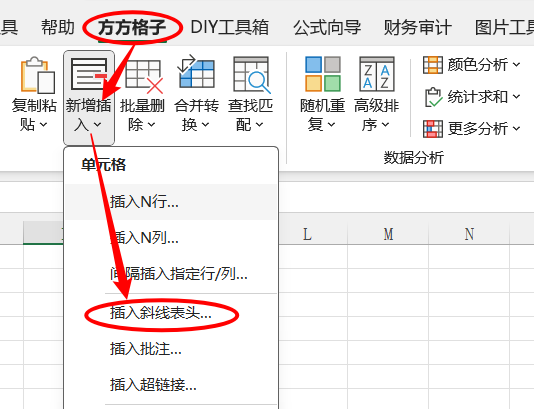Click the 统计求和 clipboard icon
Viewport: 534px width, 409px height.
pos(433,97)
